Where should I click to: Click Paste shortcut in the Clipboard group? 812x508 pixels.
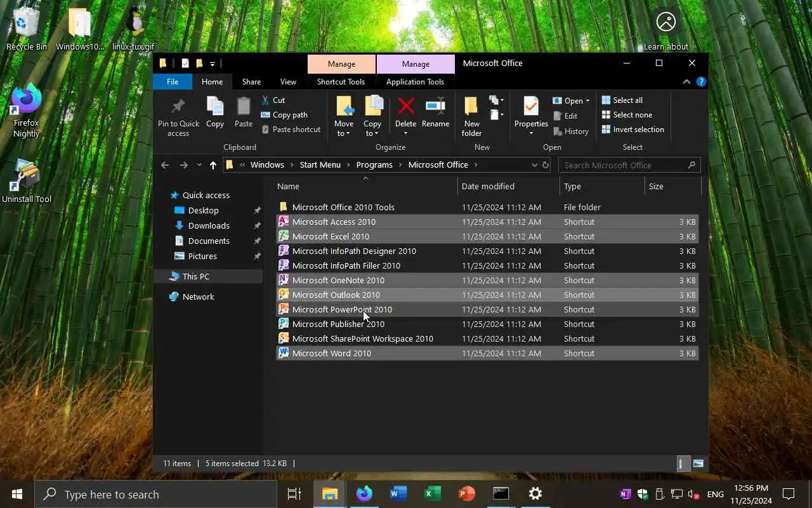291,130
